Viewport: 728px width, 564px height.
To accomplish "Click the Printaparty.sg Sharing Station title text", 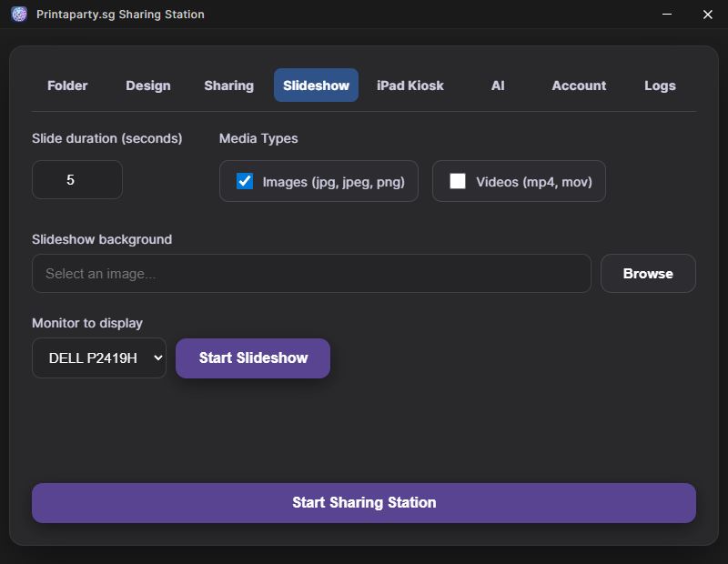I will [120, 15].
